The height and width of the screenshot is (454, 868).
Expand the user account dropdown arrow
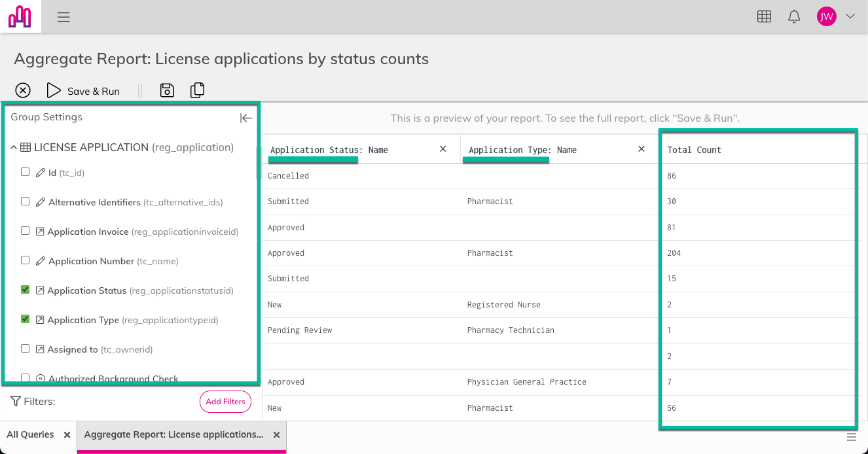850,17
